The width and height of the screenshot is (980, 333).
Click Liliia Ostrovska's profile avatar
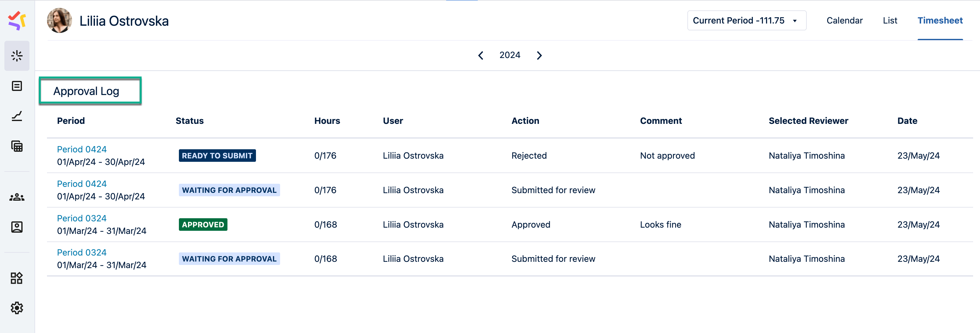click(x=59, y=21)
